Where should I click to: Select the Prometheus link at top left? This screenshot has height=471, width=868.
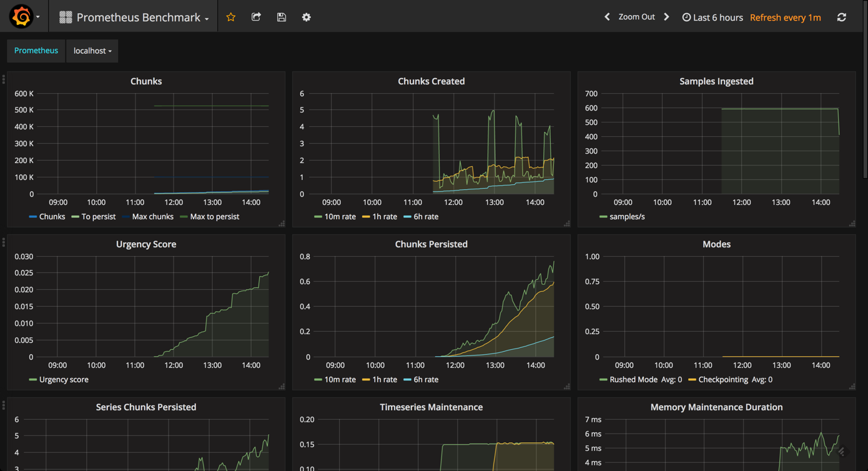click(36, 51)
